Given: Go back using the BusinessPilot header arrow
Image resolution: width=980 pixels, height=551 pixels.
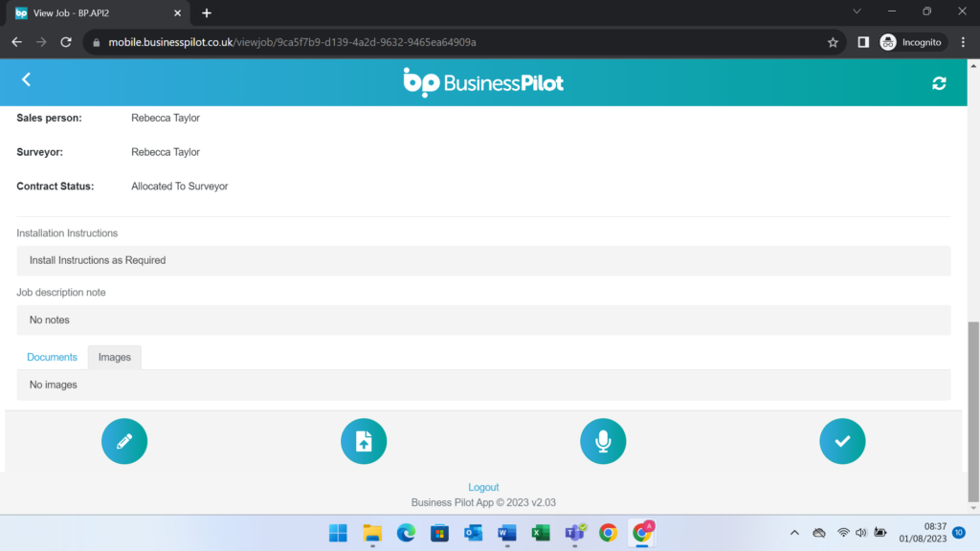Looking at the screenshot, I should (26, 79).
